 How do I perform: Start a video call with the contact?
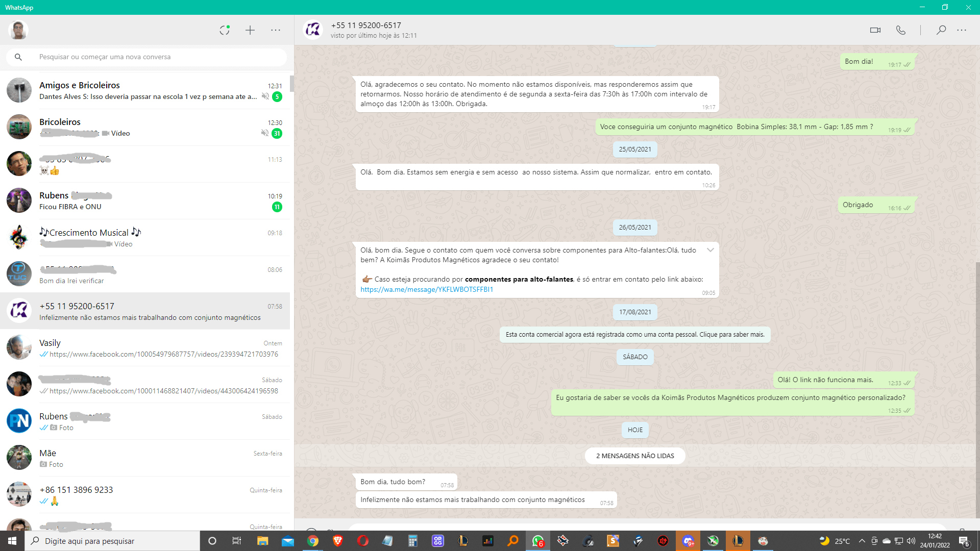[875, 30]
